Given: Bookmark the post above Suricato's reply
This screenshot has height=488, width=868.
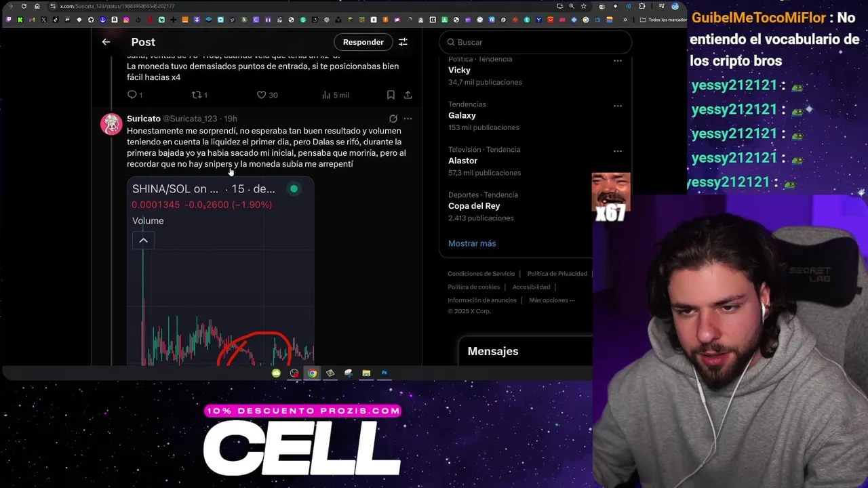Looking at the screenshot, I should (x=391, y=95).
